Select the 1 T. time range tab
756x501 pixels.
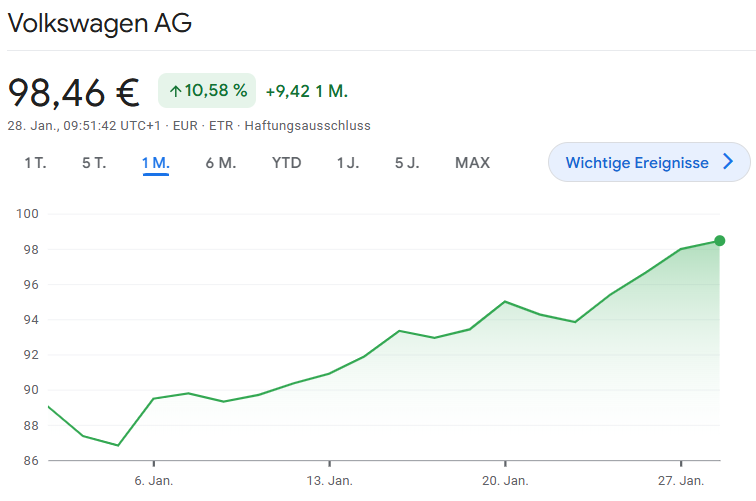tap(35, 163)
